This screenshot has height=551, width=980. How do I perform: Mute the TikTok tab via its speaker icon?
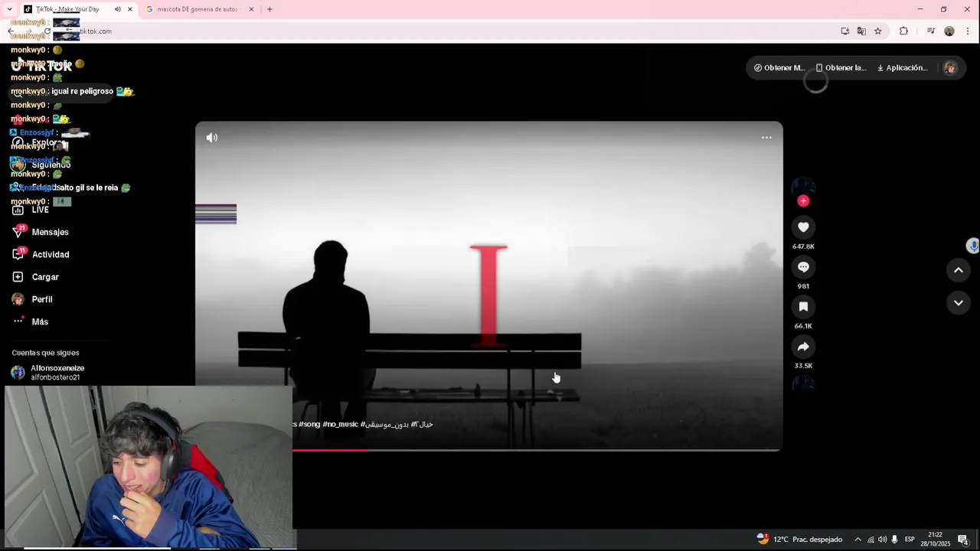point(118,9)
